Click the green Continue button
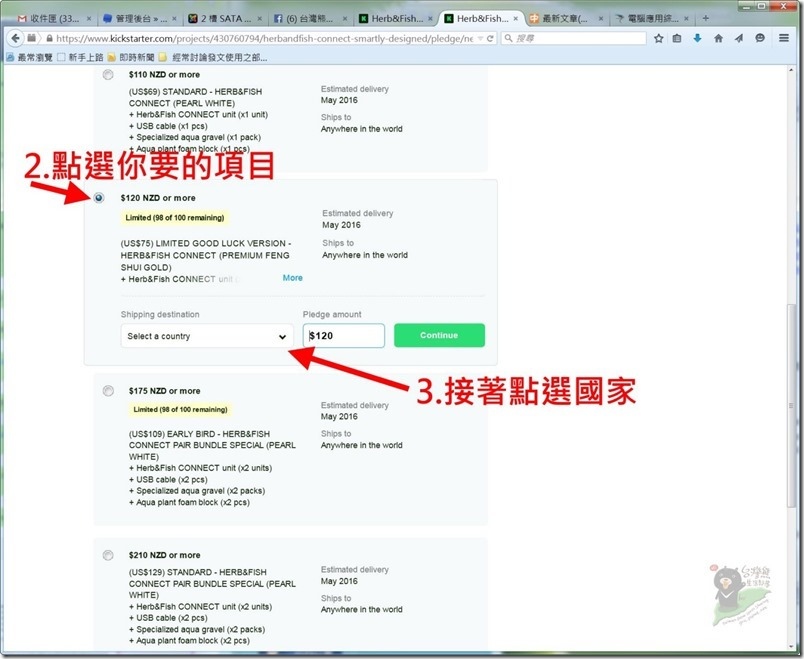Image resolution: width=804 pixels, height=659 pixels. [439, 335]
